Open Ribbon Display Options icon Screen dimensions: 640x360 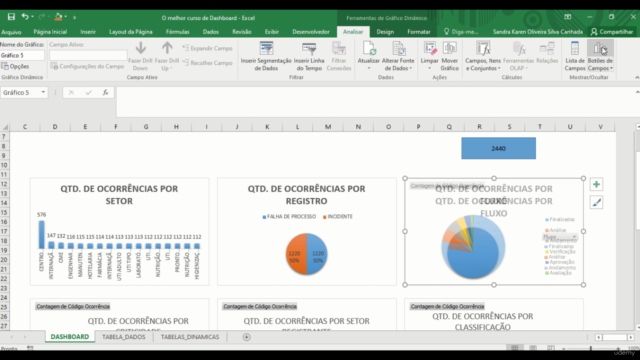point(568,17)
